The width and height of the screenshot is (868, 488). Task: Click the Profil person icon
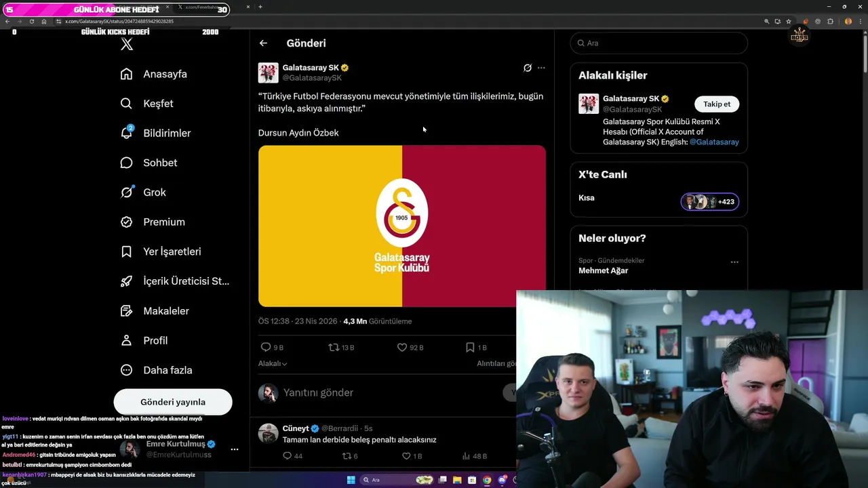click(126, 340)
